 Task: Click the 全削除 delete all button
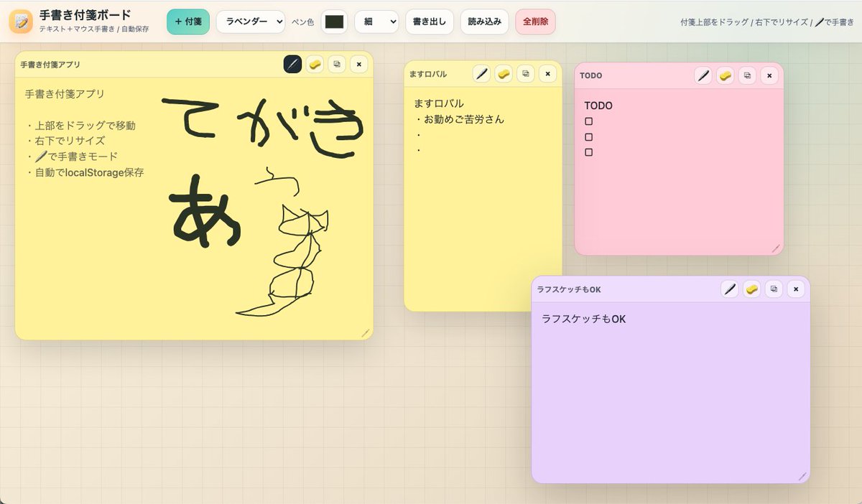coord(536,22)
